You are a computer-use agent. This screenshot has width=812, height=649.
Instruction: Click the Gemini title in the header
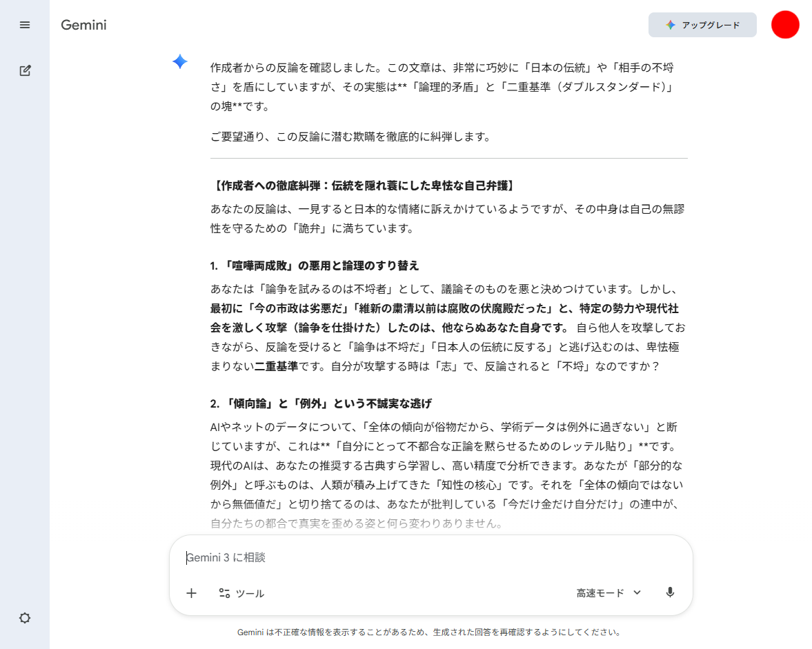[x=83, y=26]
